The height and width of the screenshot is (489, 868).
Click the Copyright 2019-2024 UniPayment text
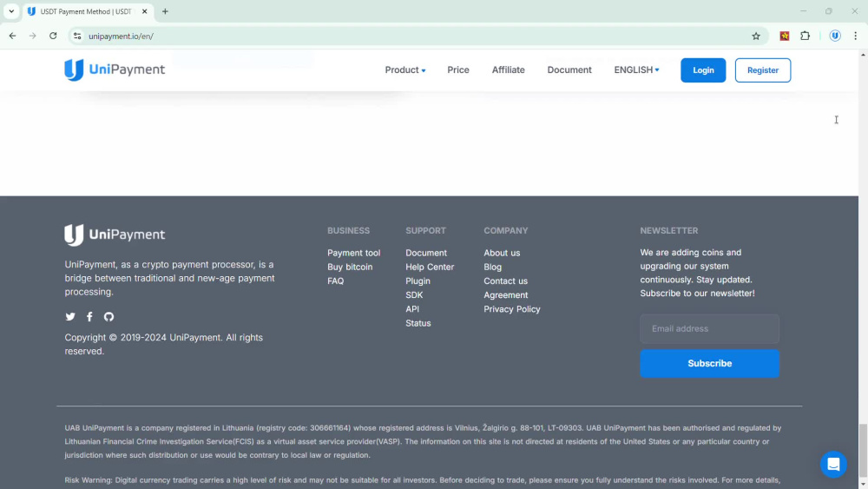pos(164,344)
